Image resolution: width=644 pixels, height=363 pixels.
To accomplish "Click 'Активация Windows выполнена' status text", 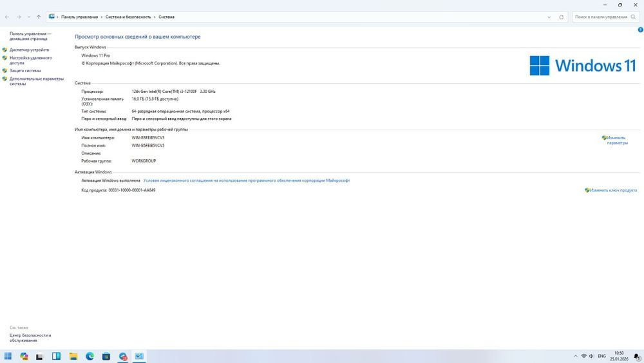I will [x=111, y=181].
